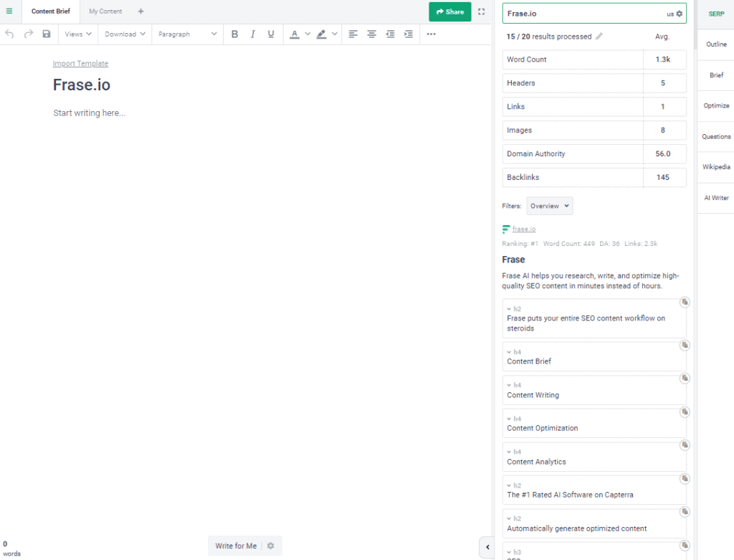Expand highlight color options arrow
This screenshot has width=734, height=560.
point(335,34)
